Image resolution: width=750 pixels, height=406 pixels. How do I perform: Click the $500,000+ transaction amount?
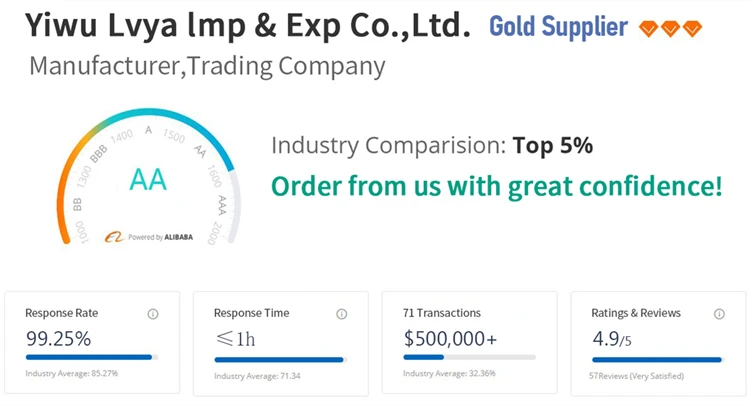[x=450, y=339]
